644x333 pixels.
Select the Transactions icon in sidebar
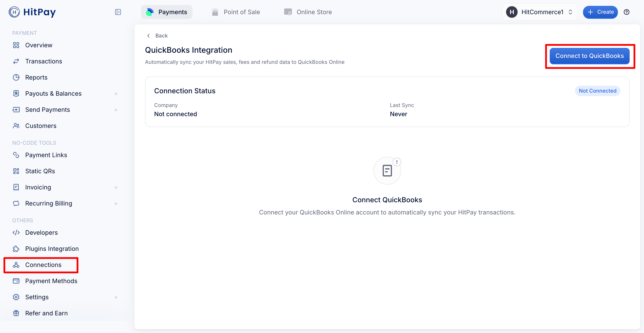click(16, 61)
